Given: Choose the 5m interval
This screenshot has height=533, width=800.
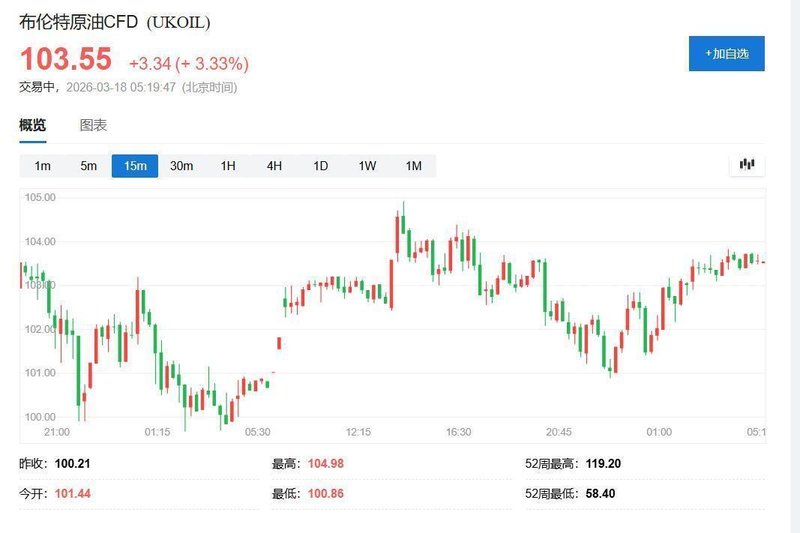Looking at the screenshot, I should click(x=89, y=166).
